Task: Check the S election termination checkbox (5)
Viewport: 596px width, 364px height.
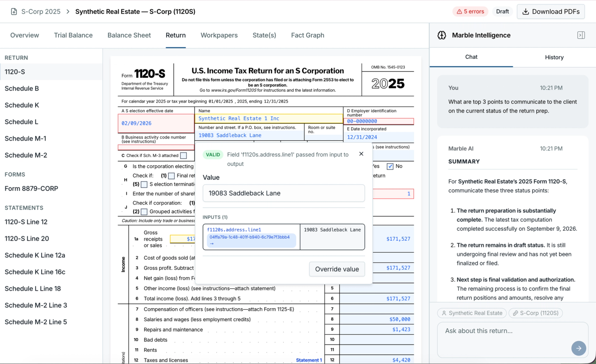Action: tap(144, 185)
